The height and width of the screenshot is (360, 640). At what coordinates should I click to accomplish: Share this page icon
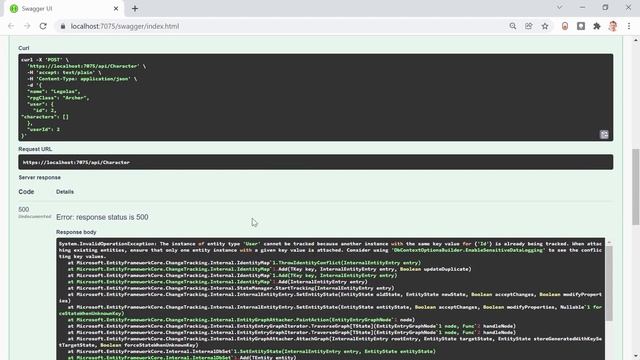(x=529, y=26)
